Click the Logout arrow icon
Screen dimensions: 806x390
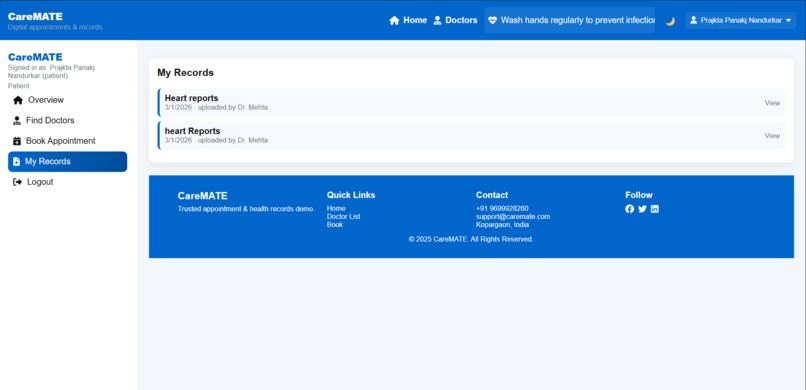pyautogui.click(x=17, y=182)
